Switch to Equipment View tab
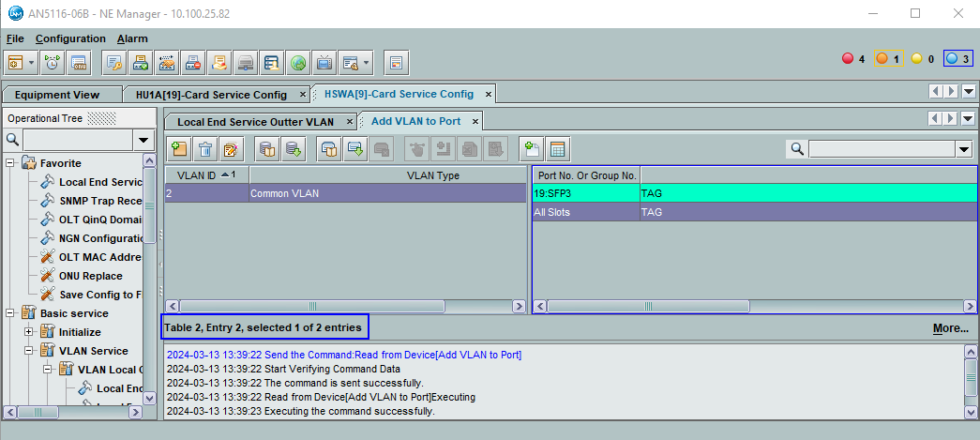This screenshot has height=440, width=980. 57,95
